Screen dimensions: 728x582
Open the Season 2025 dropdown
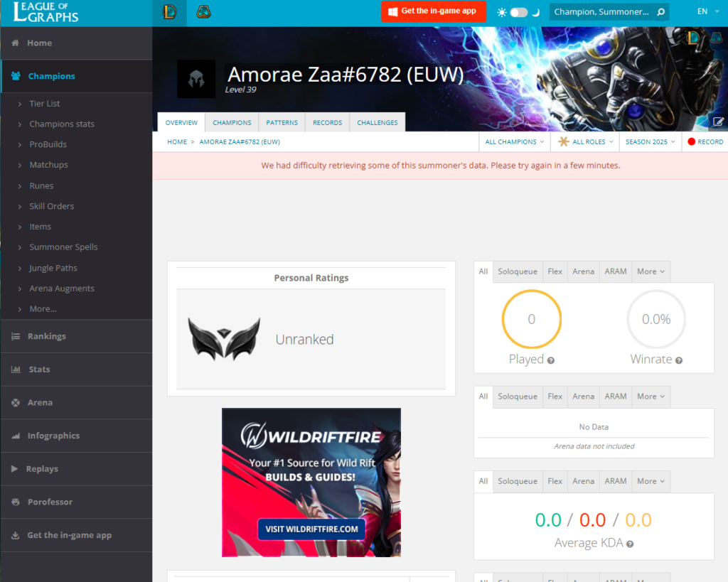point(650,141)
